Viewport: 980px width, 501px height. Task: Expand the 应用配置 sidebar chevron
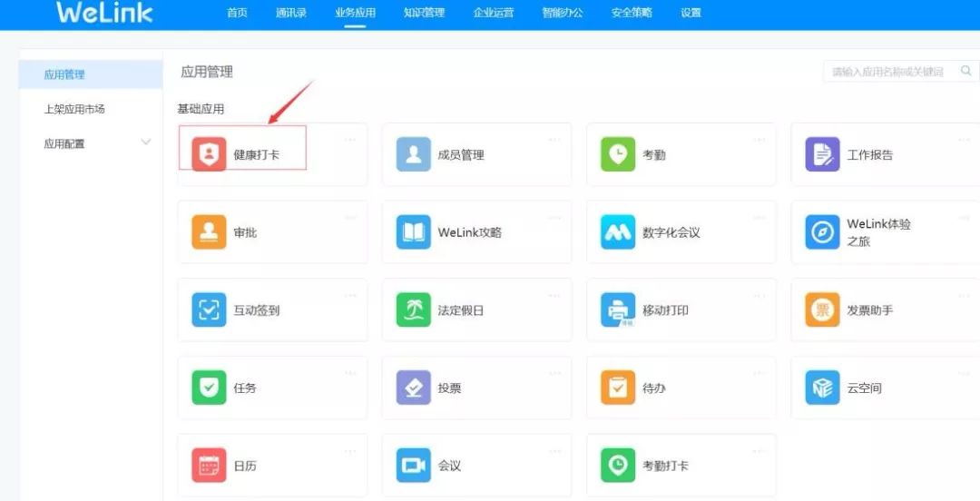click(x=145, y=142)
